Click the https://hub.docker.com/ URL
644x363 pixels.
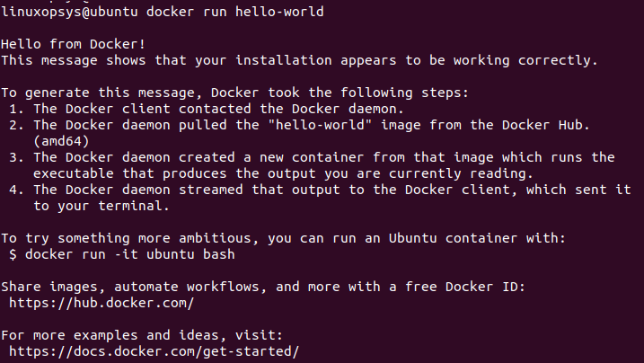[x=101, y=303]
